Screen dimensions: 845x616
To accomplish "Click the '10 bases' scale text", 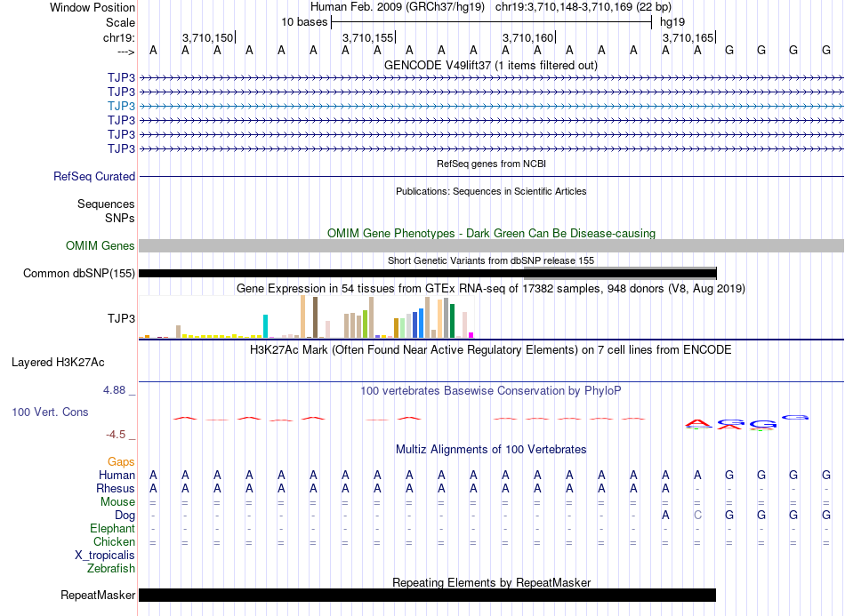I will (304, 22).
